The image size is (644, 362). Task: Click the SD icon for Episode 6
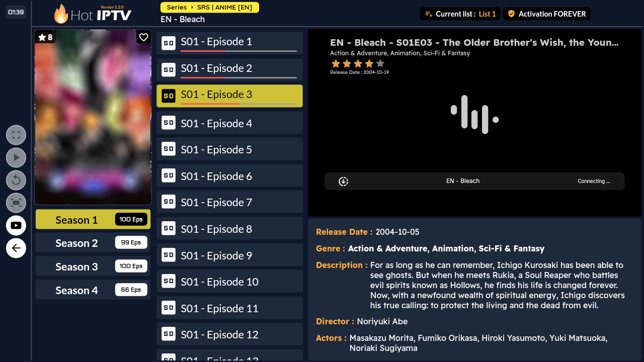coord(169,175)
